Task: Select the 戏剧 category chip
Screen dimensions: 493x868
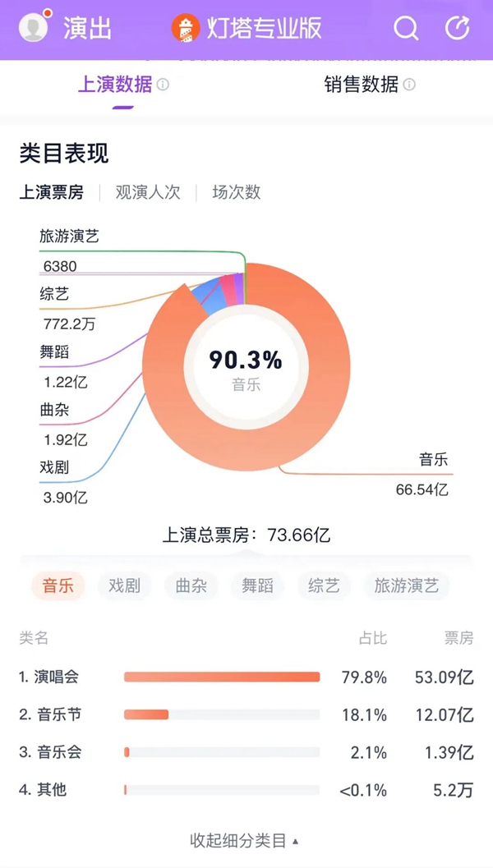Action: coord(124,586)
